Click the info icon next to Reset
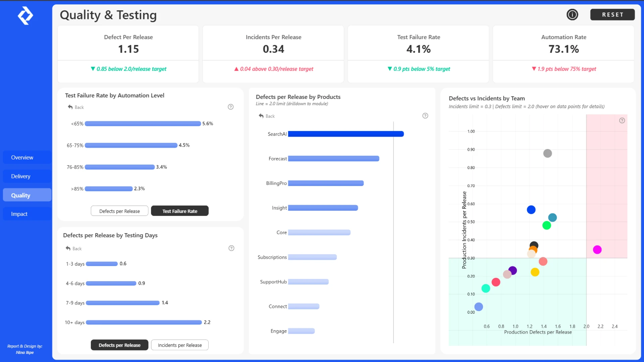 [572, 15]
